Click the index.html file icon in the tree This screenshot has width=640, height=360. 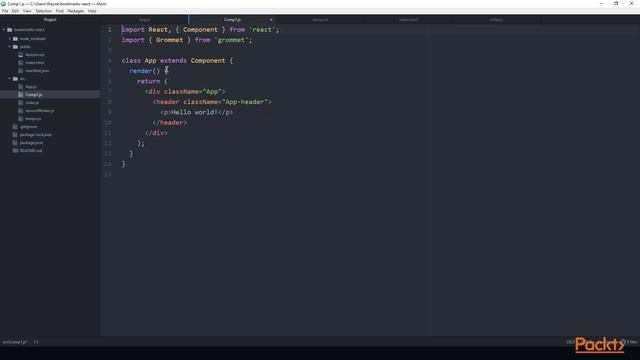[21, 62]
